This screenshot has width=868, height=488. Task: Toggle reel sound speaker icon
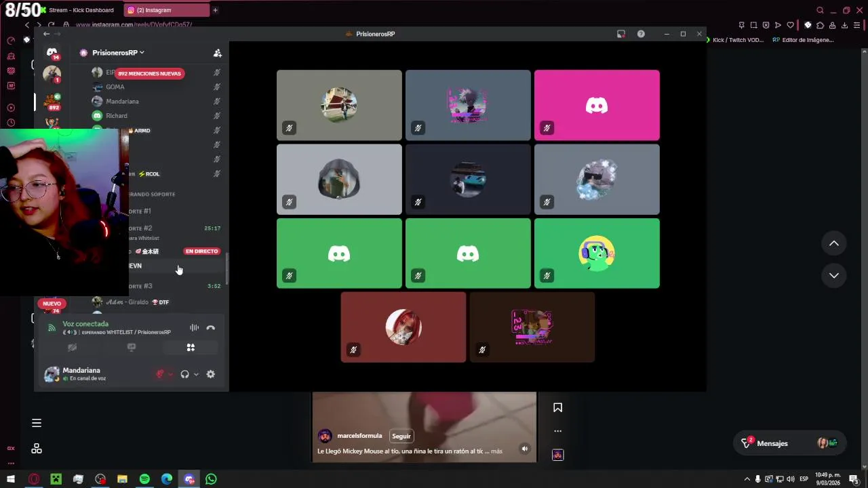525,448
